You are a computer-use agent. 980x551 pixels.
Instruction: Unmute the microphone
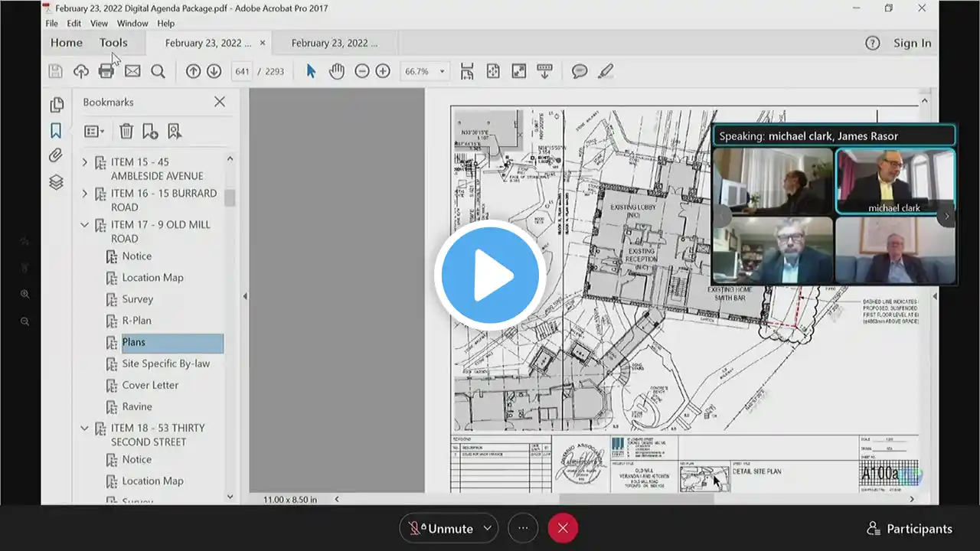point(440,528)
